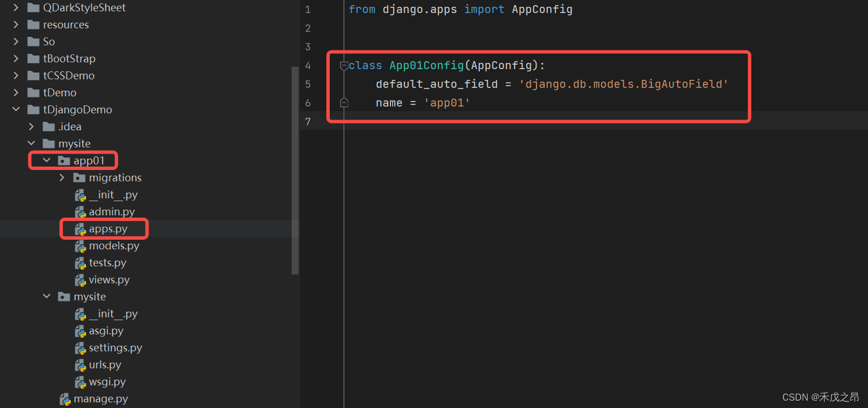Click Python file icon of models.py
This screenshot has width=868, height=408.
click(80, 246)
